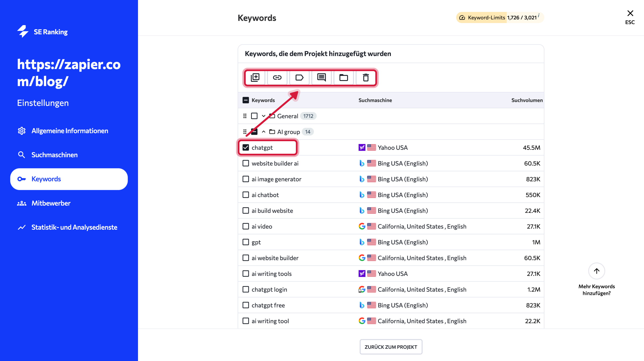This screenshot has height=361, width=644.
Task: Click the chatgpt free keyword text
Action: click(x=268, y=305)
